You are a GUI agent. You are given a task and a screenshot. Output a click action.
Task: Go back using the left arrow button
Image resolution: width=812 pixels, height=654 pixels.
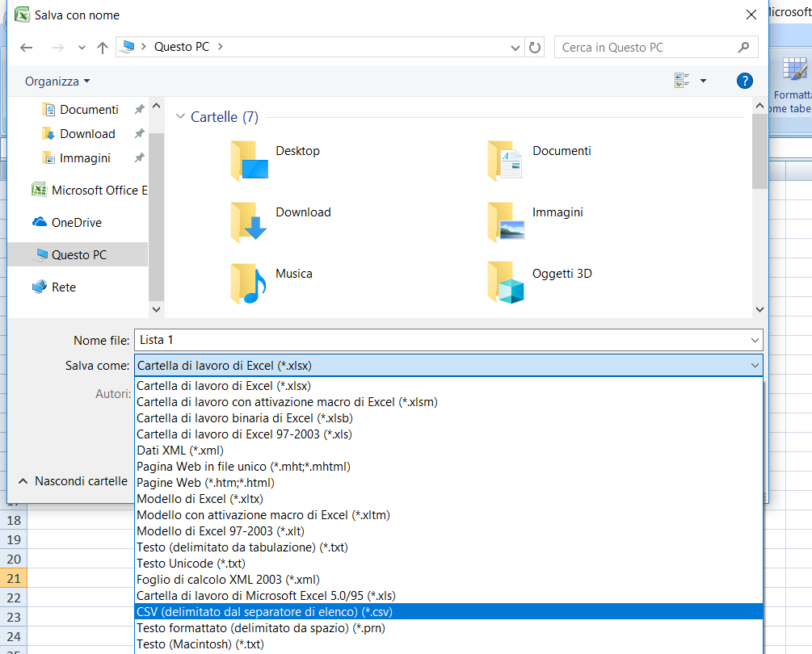[27, 48]
